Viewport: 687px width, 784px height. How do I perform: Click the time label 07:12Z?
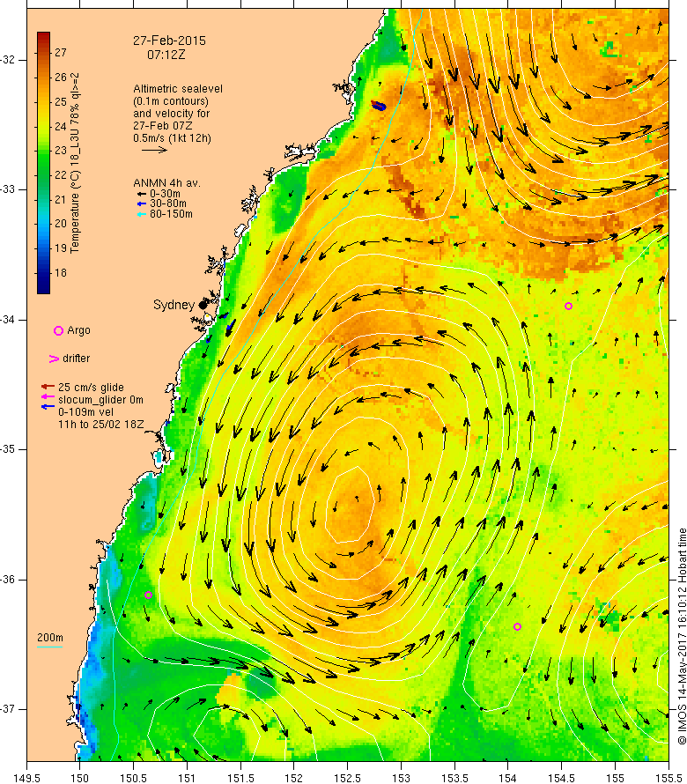[x=166, y=55]
